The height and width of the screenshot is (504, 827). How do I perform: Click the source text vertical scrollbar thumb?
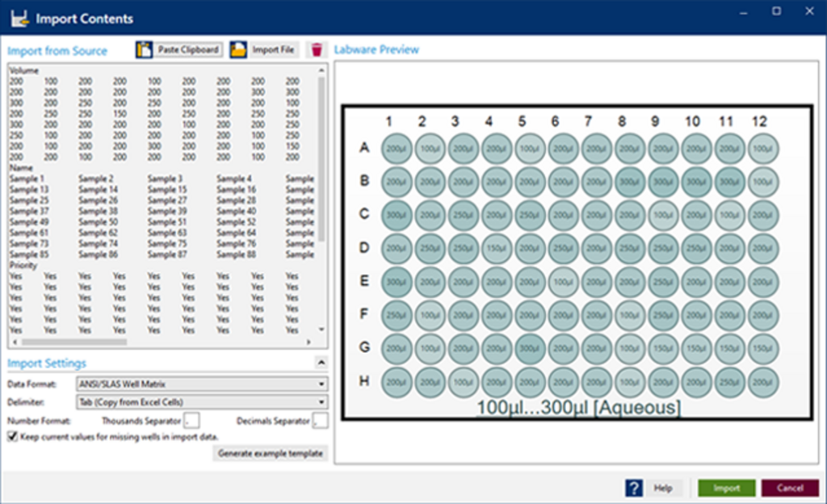(x=321, y=158)
